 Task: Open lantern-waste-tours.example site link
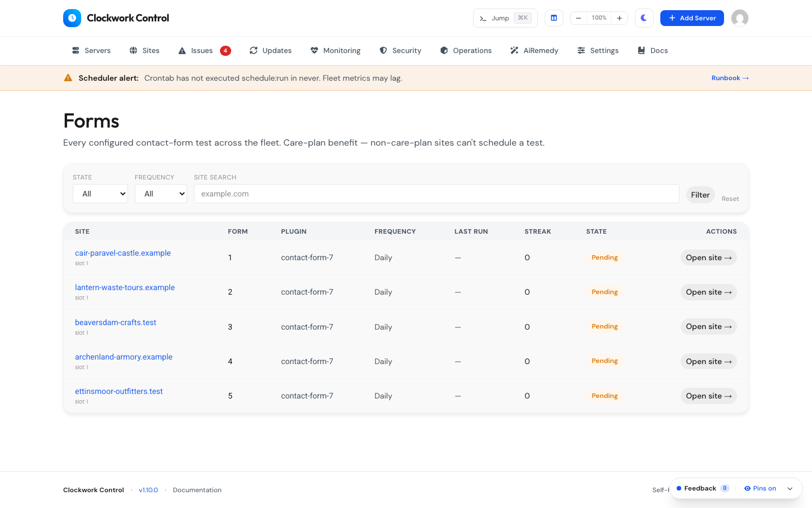[125, 287]
